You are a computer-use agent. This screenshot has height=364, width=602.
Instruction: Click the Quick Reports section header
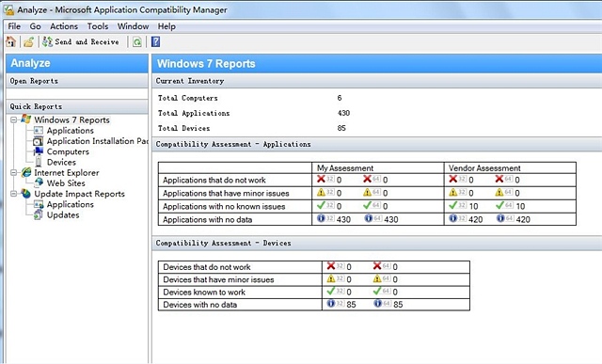point(77,106)
